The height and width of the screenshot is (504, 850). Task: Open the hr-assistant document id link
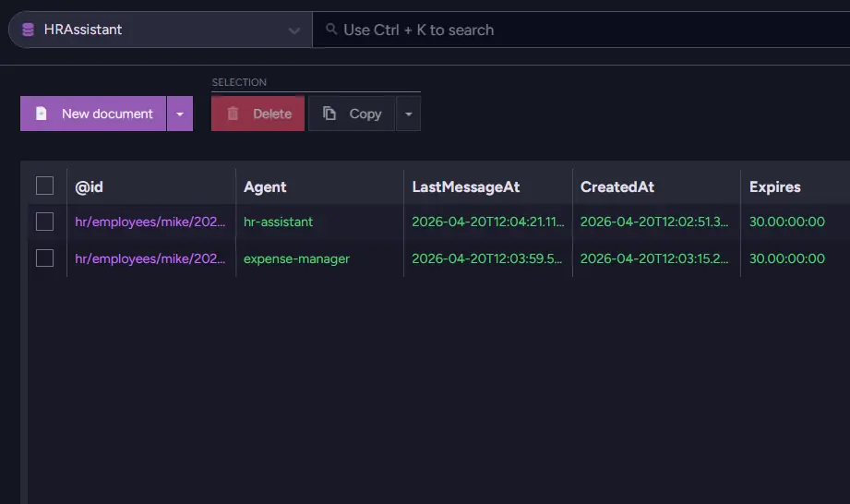[150, 222]
